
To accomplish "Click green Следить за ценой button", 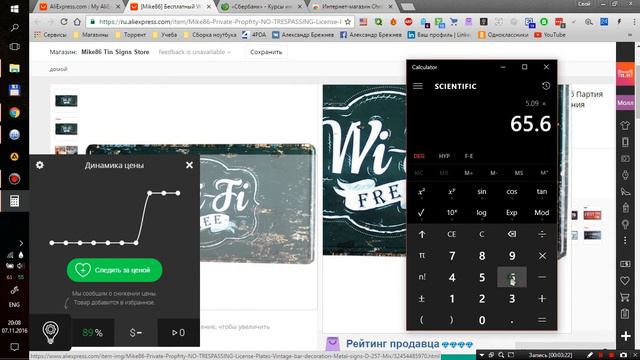I will (114, 270).
